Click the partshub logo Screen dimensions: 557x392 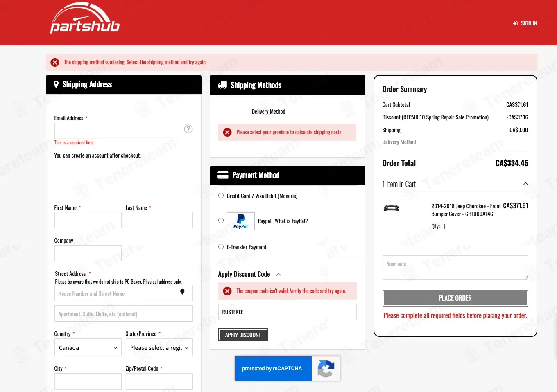(x=85, y=18)
